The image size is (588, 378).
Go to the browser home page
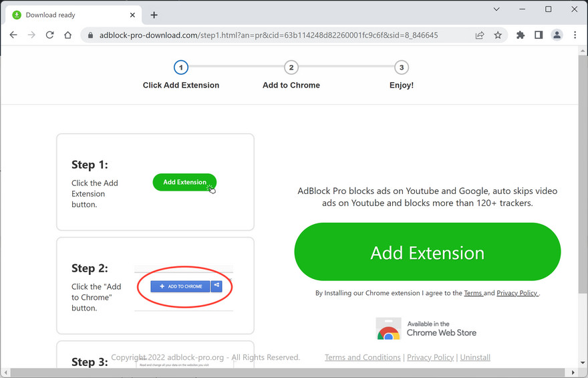(67, 35)
